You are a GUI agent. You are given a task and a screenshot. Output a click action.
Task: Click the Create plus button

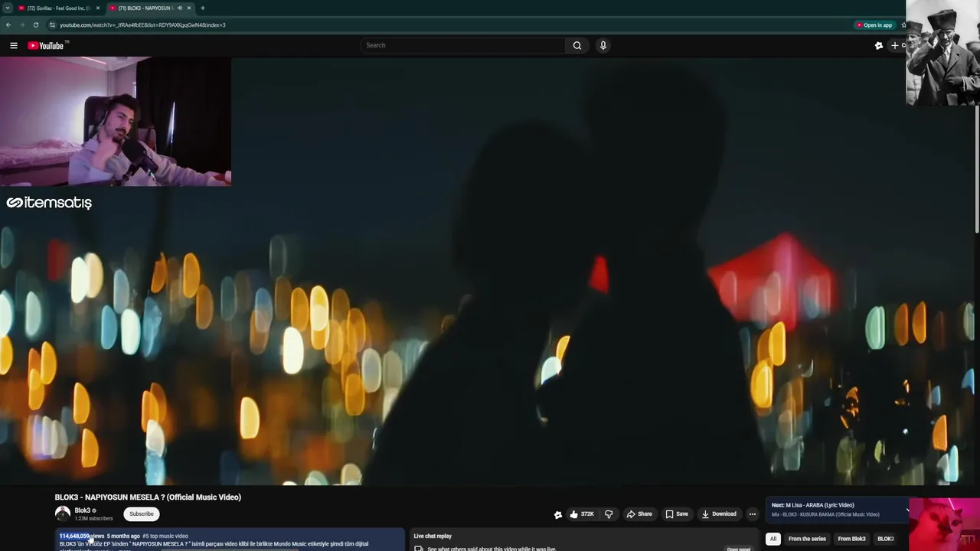[896, 45]
